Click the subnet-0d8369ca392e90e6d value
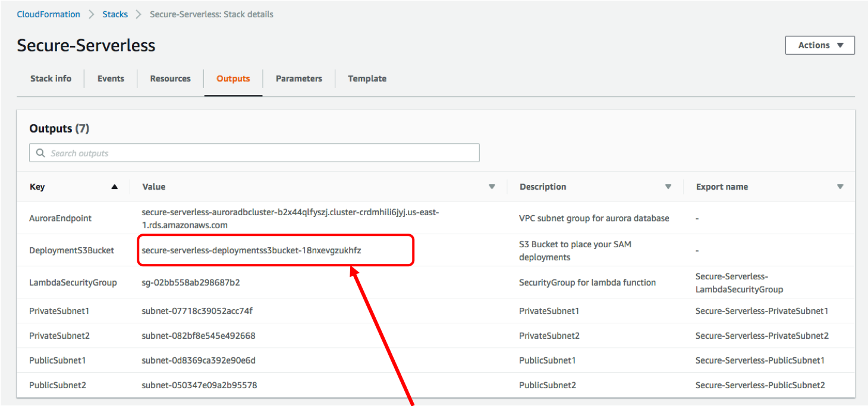 coord(199,360)
